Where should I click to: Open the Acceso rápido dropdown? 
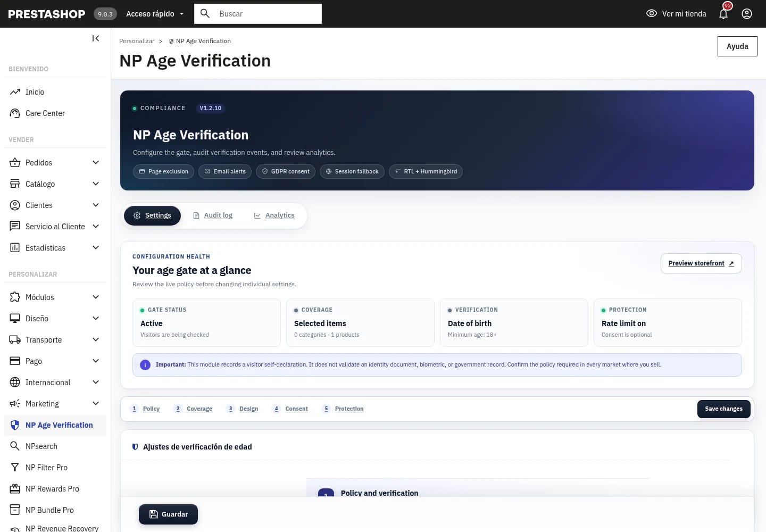155,14
